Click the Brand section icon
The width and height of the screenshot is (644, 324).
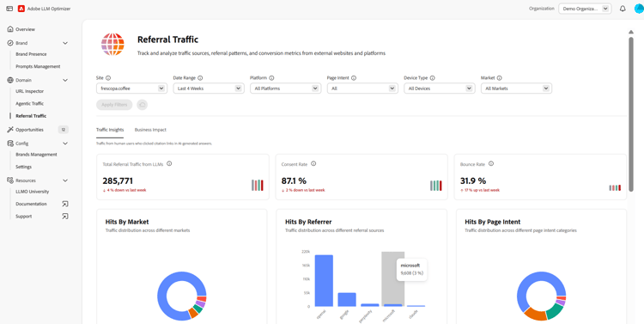click(10, 43)
